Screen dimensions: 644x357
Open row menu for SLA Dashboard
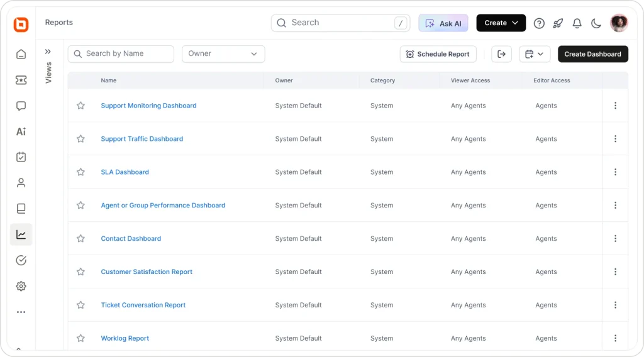(615, 172)
